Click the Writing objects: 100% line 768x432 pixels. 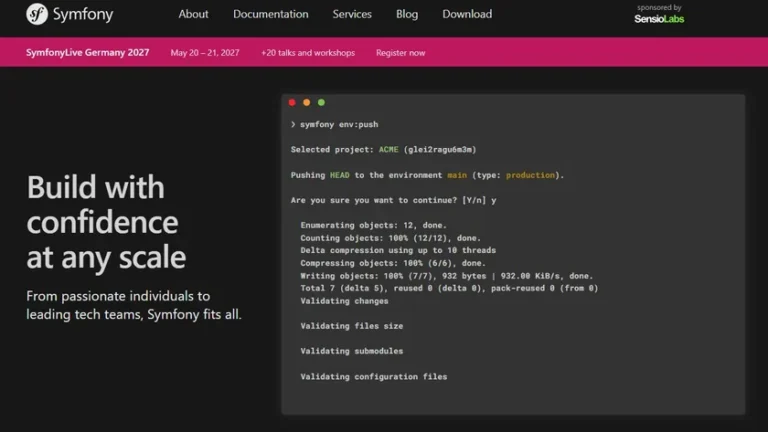click(x=447, y=276)
